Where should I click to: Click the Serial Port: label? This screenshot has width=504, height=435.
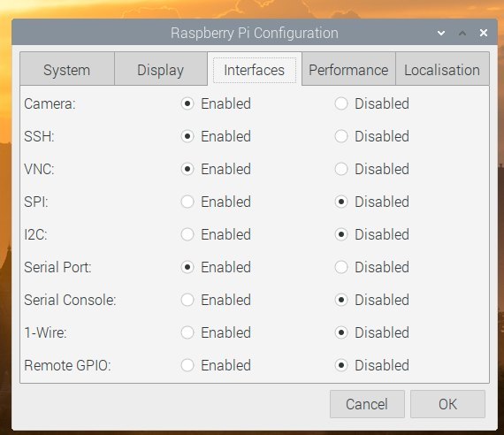coord(57,267)
